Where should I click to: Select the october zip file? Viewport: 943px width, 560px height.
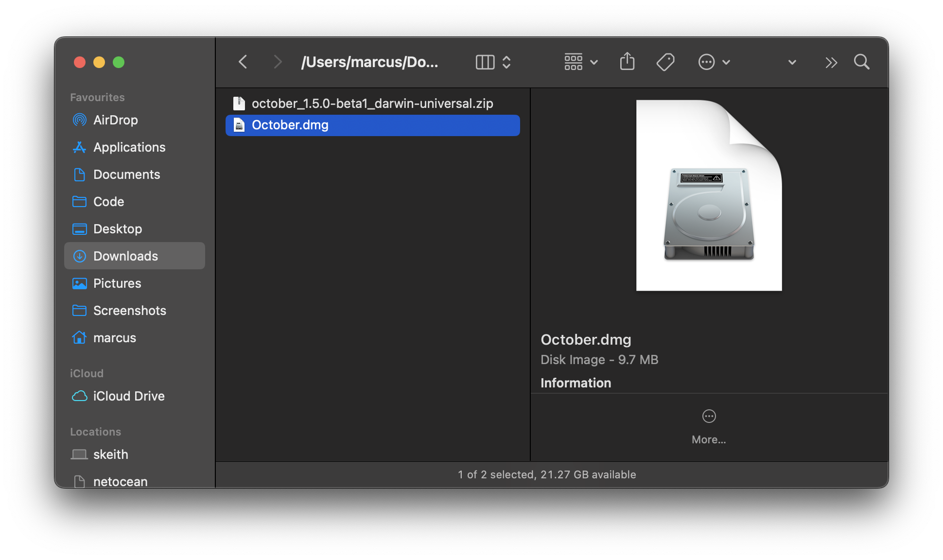pos(372,104)
